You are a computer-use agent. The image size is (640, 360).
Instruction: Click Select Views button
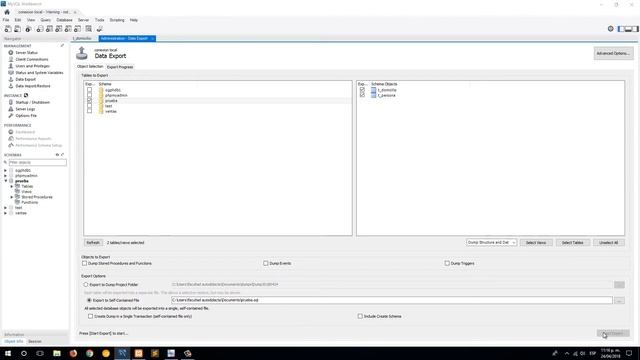click(x=536, y=242)
